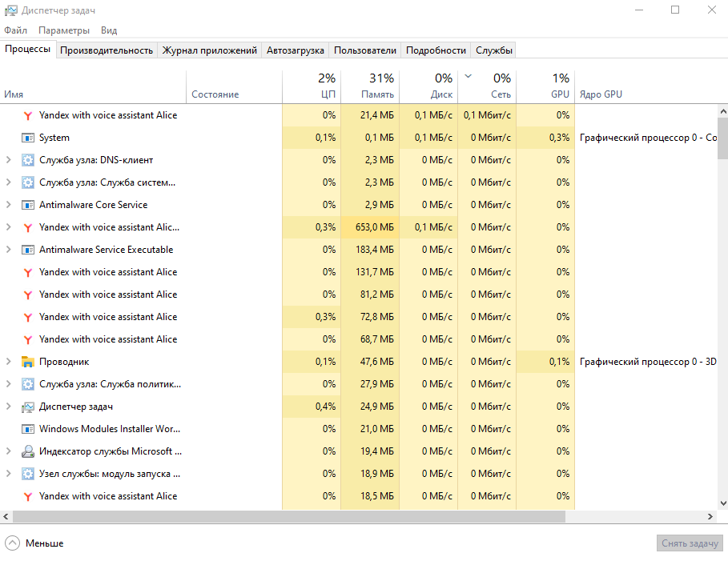This screenshot has height=561, width=728.
Task: Click the horizontal scrollbar thumb
Action: [289, 516]
